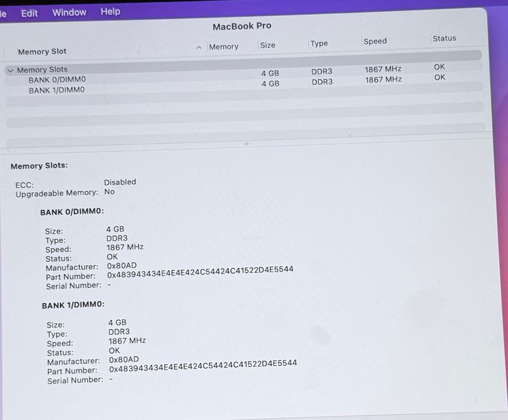
Task: Click the MacBook Pro window title
Action: [x=242, y=26]
